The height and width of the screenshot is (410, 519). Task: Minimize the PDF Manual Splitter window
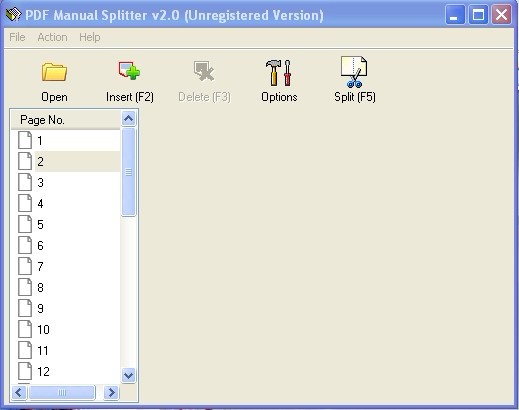pyautogui.click(x=455, y=15)
